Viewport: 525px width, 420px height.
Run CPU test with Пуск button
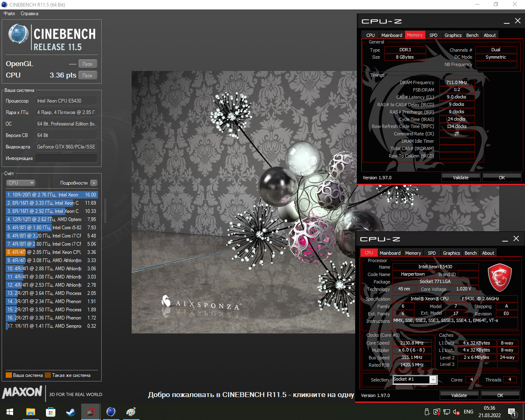(x=88, y=75)
